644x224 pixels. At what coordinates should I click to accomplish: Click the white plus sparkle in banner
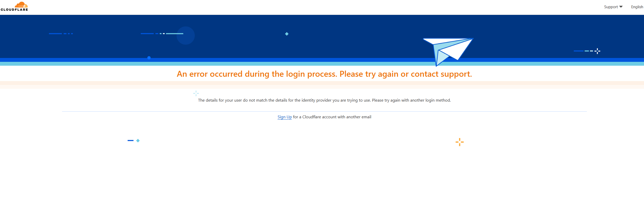pyautogui.click(x=597, y=51)
